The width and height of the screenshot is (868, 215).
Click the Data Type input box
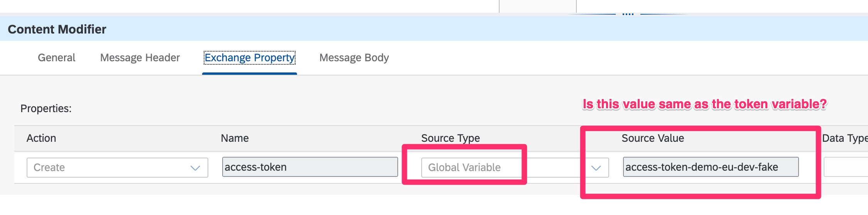click(846, 167)
